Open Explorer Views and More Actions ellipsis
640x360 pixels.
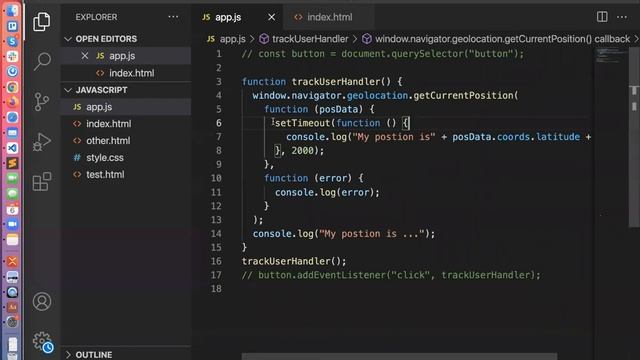point(173,17)
